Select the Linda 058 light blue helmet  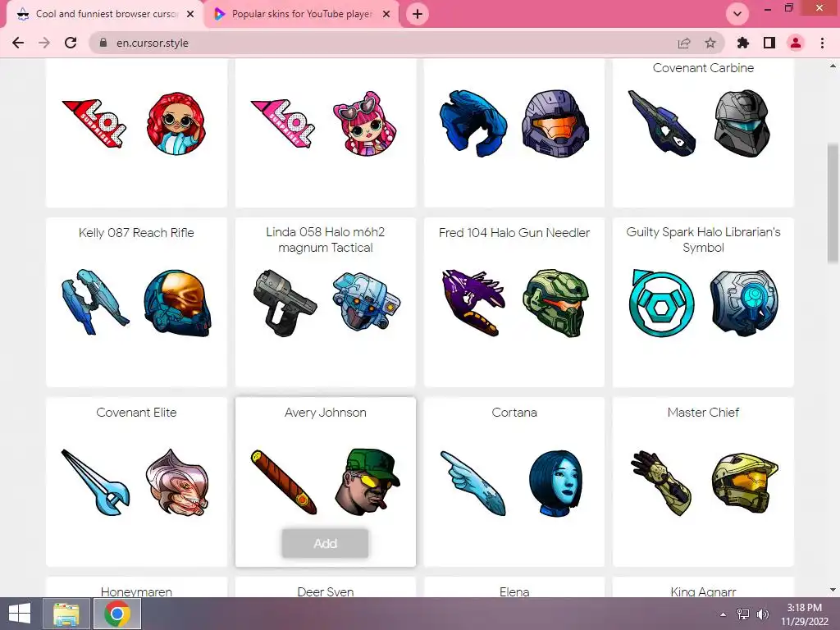[x=367, y=301]
